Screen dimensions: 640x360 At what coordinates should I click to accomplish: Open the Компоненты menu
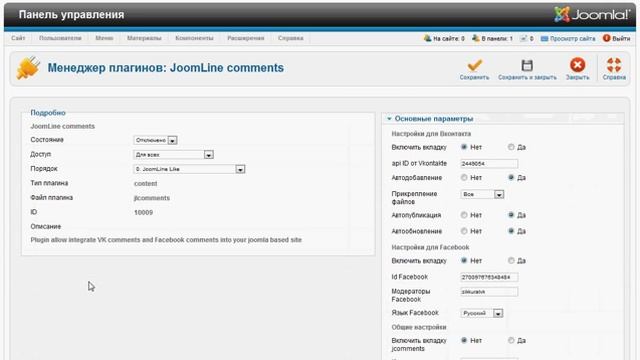(x=194, y=38)
